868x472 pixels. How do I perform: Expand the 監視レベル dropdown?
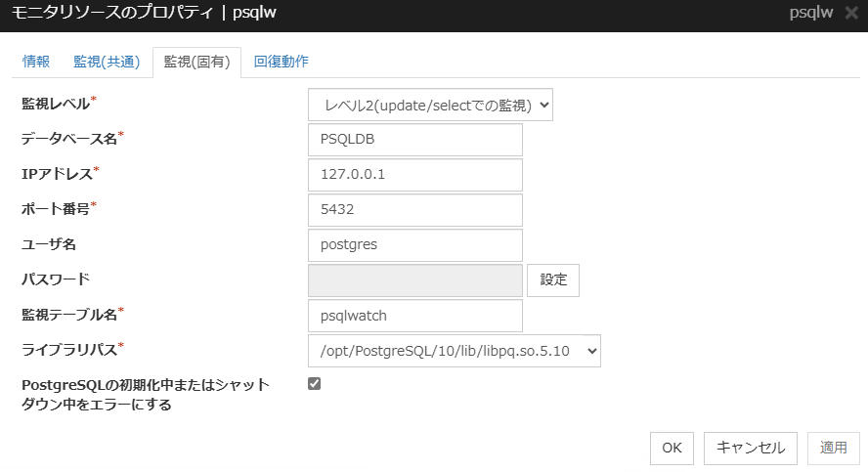click(x=430, y=105)
